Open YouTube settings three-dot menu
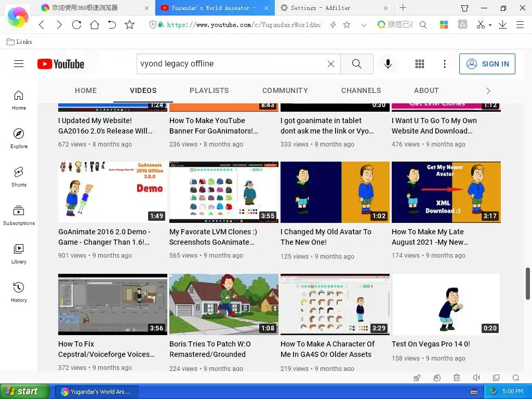 [x=445, y=64]
